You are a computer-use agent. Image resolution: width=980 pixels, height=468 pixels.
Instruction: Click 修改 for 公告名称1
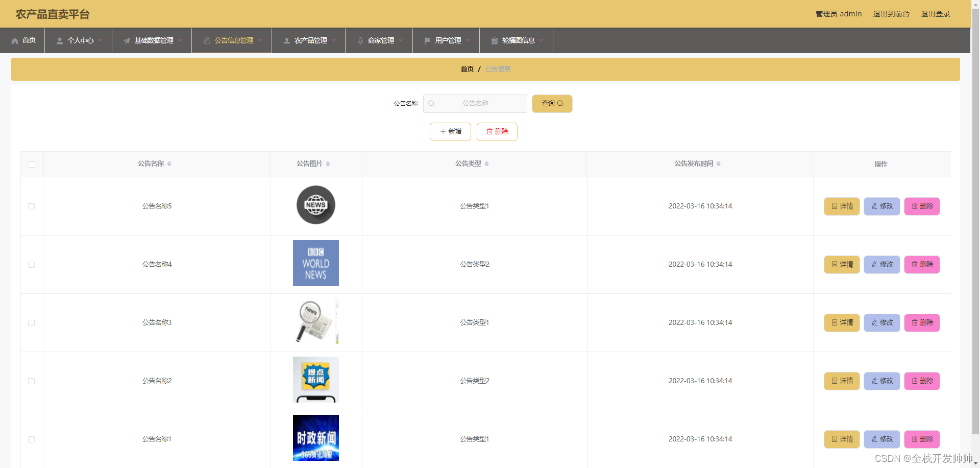(882, 439)
